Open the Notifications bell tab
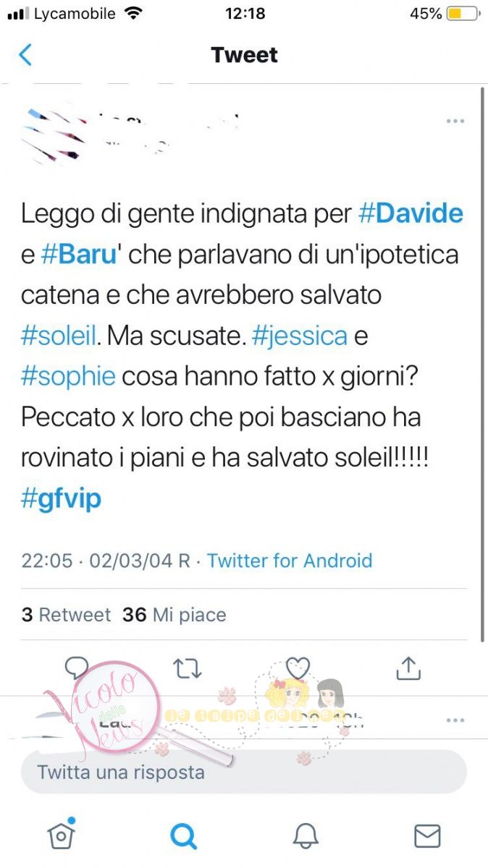This screenshot has width=488, height=868. (306, 835)
